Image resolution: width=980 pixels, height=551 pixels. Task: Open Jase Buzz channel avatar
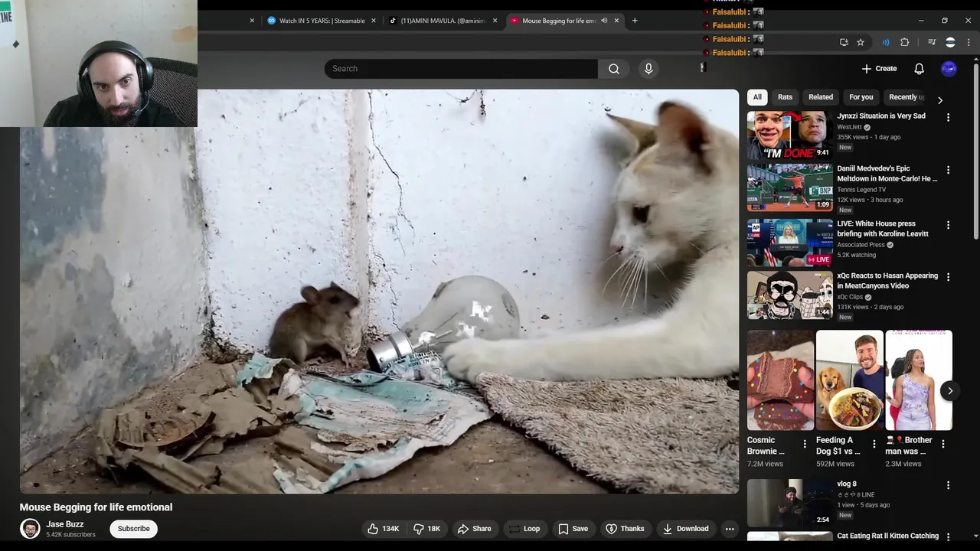pyautogui.click(x=30, y=529)
